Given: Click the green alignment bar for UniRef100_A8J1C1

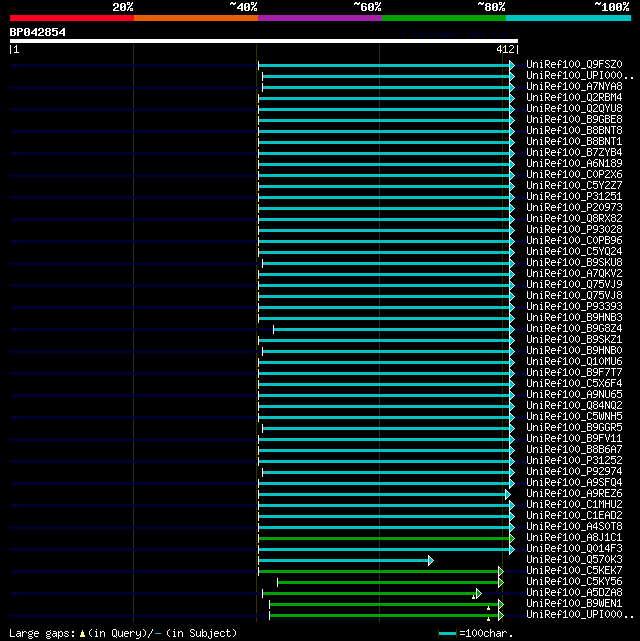Looking at the screenshot, I should coord(384,538).
